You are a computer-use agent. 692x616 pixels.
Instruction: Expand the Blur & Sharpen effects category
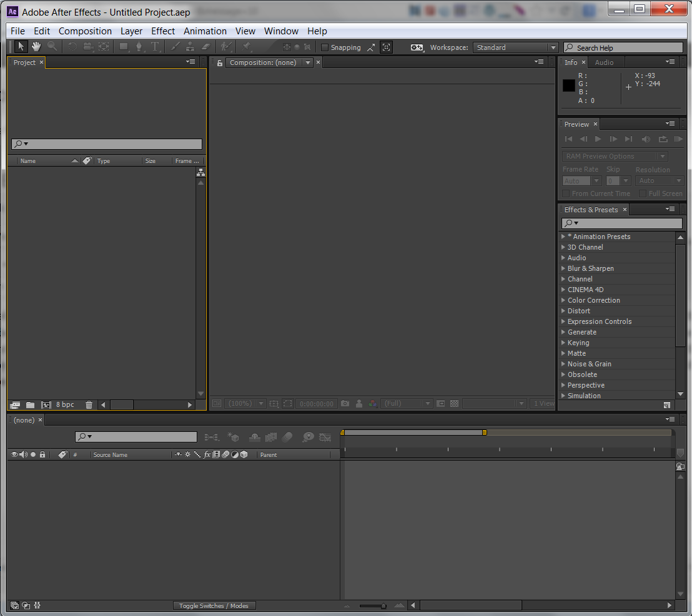click(563, 268)
